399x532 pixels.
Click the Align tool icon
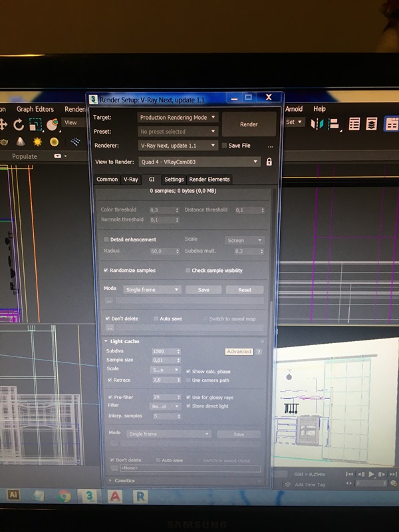(334, 124)
